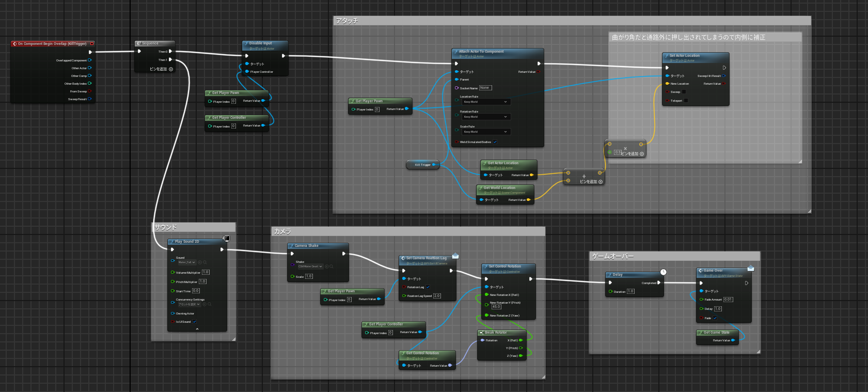Click the Sweep Hit Result output pin
The image size is (868, 392).
click(x=723, y=76)
